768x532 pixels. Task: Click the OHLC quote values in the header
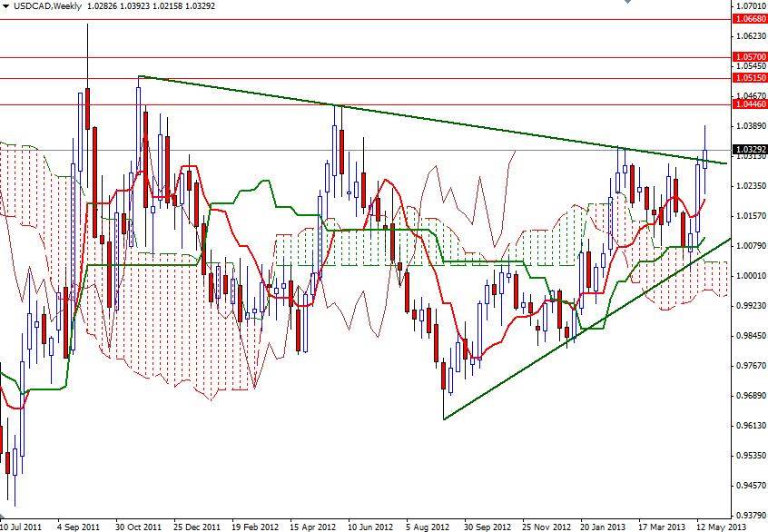click(x=145, y=5)
